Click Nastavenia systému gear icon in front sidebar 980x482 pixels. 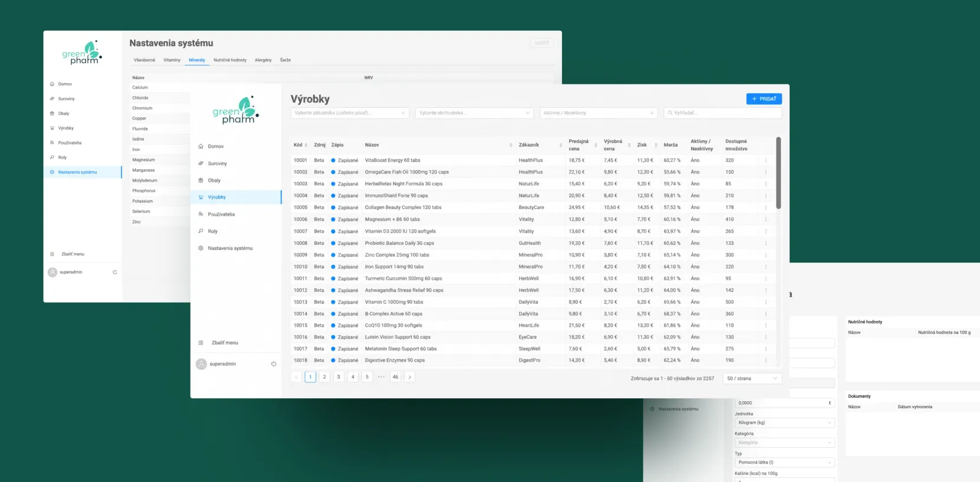click(x=201, y=248)
